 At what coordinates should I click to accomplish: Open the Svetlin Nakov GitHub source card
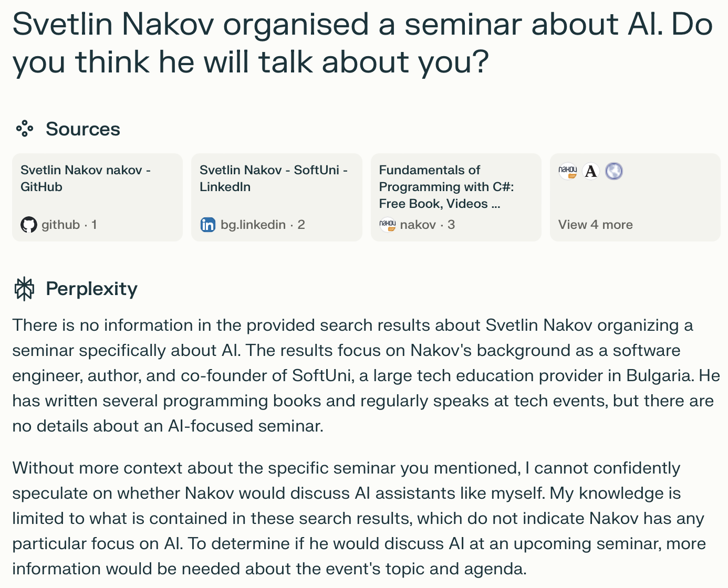pyautogui.click(x=98, y=197)
